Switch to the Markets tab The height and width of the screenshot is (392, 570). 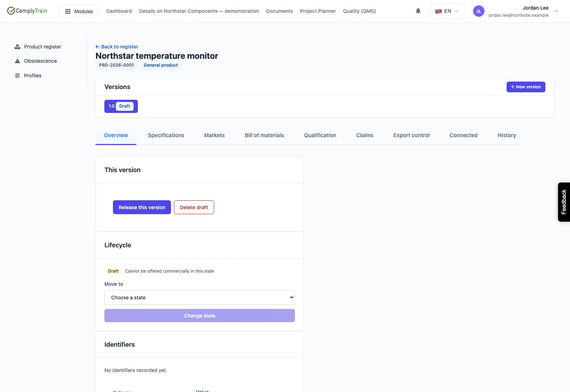click(x=214, y=135)
